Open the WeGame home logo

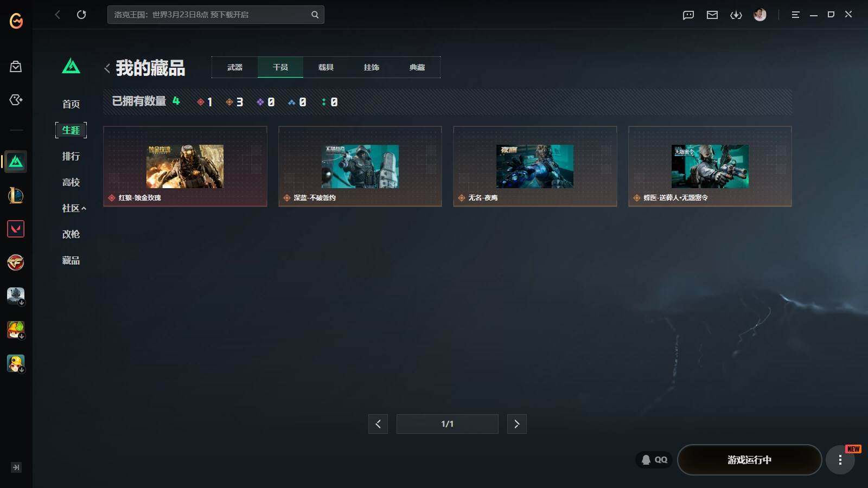coord(16,21)
